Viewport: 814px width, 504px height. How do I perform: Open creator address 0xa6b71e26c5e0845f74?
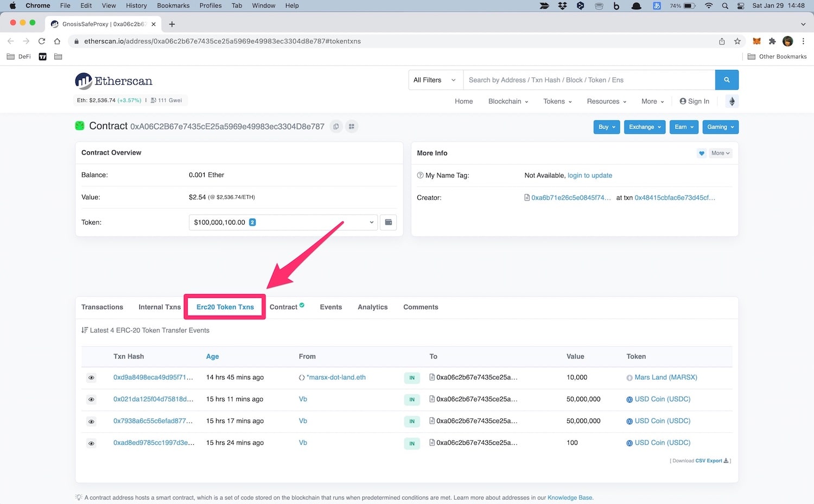(571, 197)
